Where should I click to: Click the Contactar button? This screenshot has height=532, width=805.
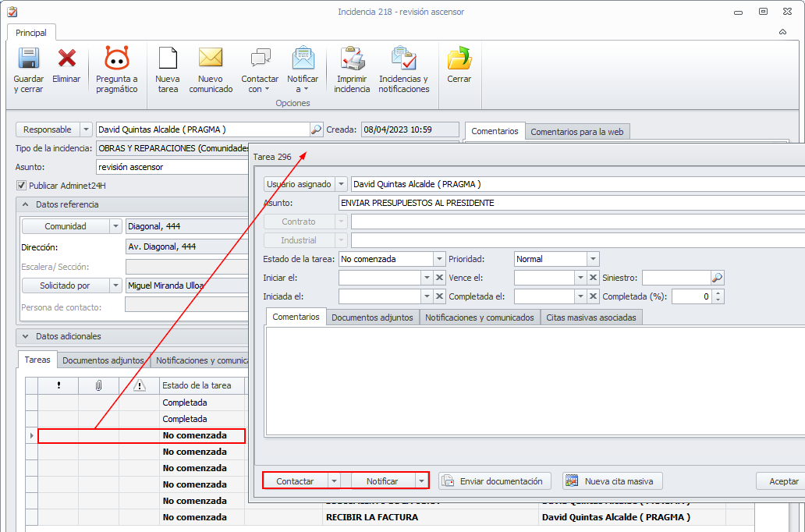coord(295,481)
